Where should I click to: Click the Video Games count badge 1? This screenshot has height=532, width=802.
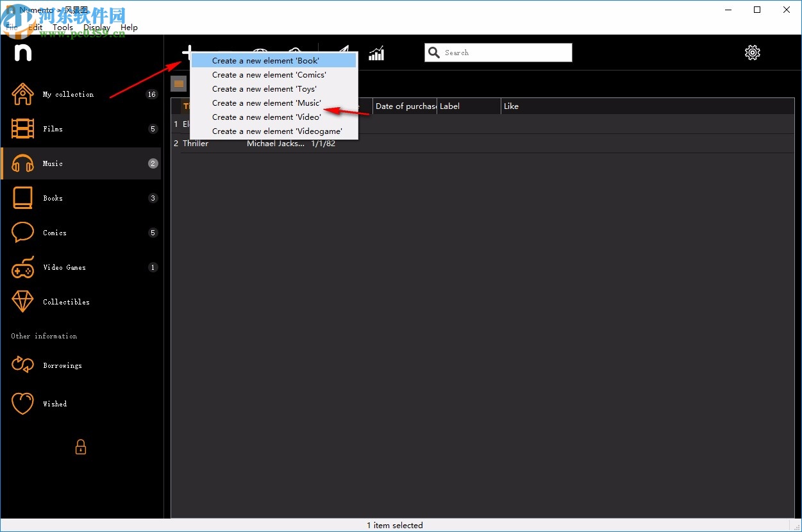pos(153,267)
